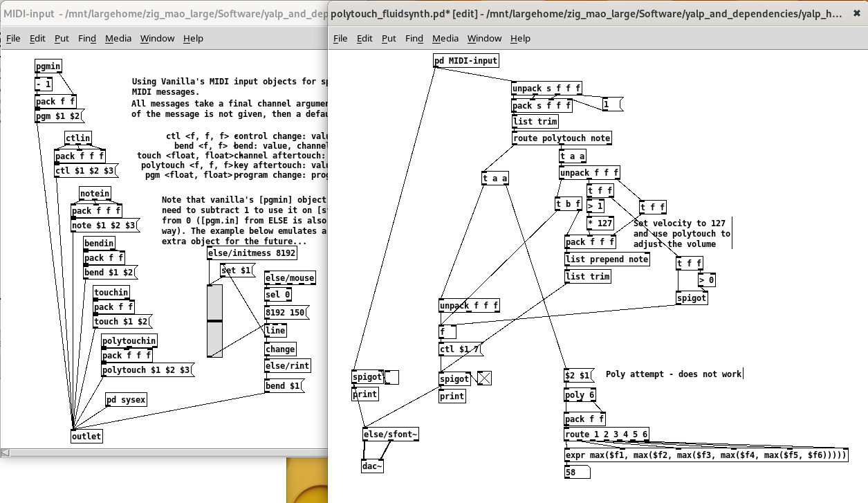Click the vertical pitch bend slider

(x=215, y=321)
